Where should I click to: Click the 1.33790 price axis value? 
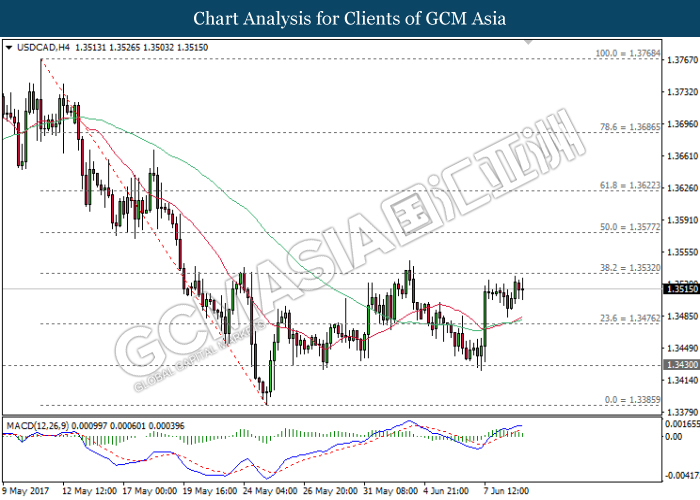click(x=682, y=412)
